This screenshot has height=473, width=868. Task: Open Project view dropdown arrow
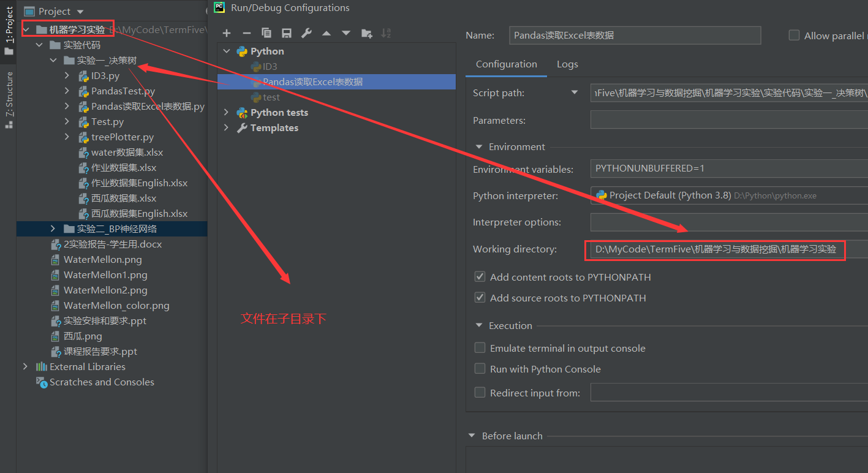click(x=81, y=12)
